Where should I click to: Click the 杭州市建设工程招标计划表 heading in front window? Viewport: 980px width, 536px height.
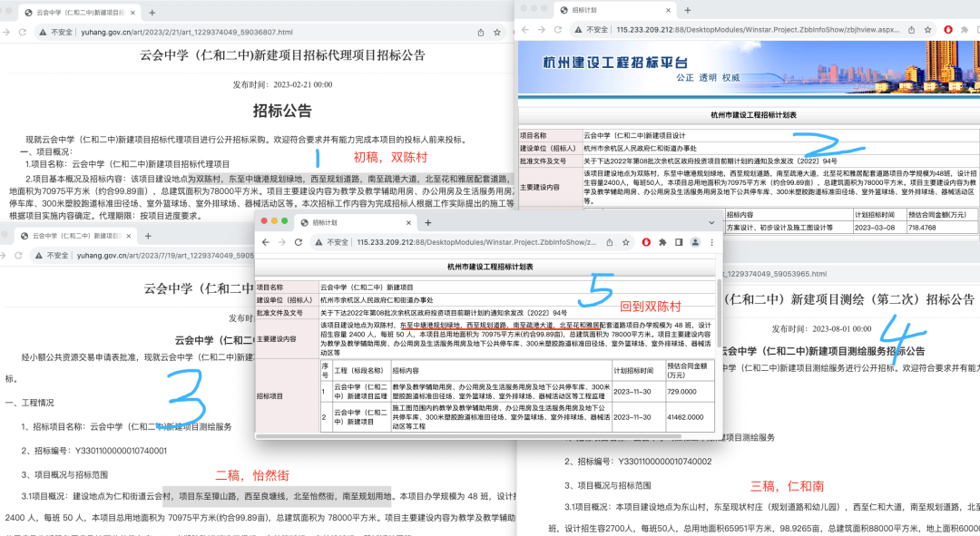(x=490, y=267)
